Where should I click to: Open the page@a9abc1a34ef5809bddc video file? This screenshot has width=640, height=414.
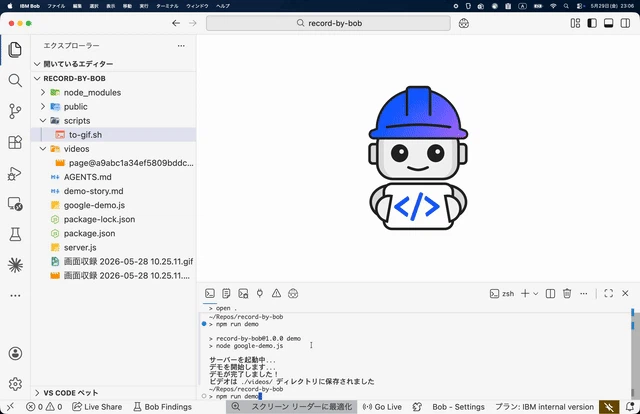pyautogui.click(x=113, y=163)
